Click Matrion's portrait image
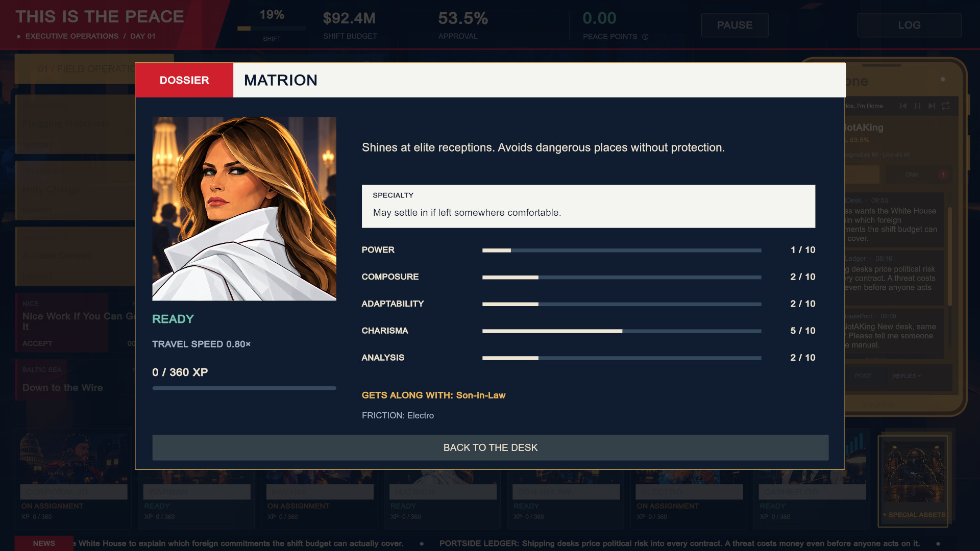This screenshot has width=980, height=551. click(244, 209)
